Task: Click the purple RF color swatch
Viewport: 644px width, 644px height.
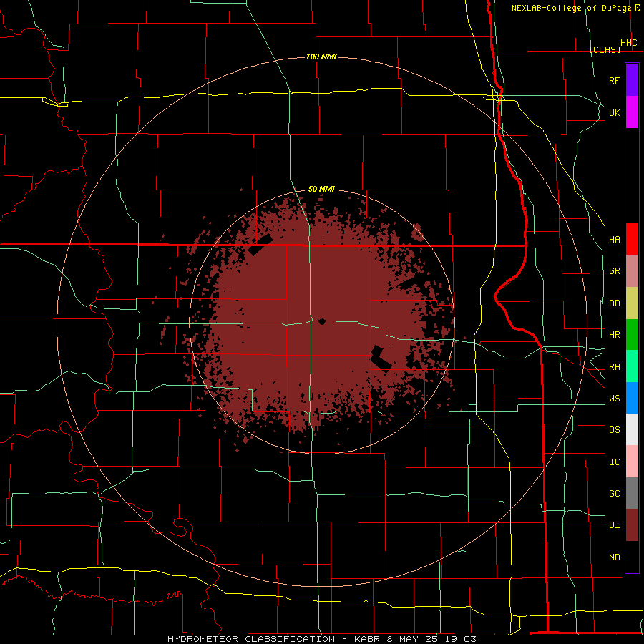Action: (632, 80)
